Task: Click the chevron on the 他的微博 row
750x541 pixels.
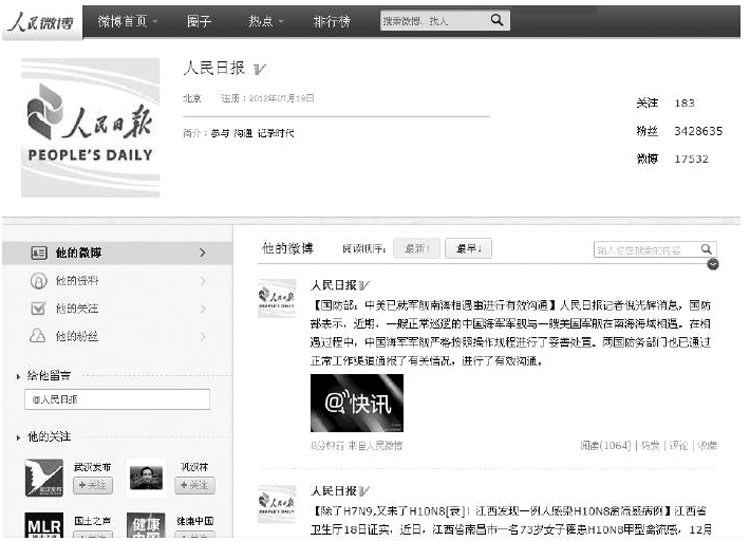Action: click(203, 253)
